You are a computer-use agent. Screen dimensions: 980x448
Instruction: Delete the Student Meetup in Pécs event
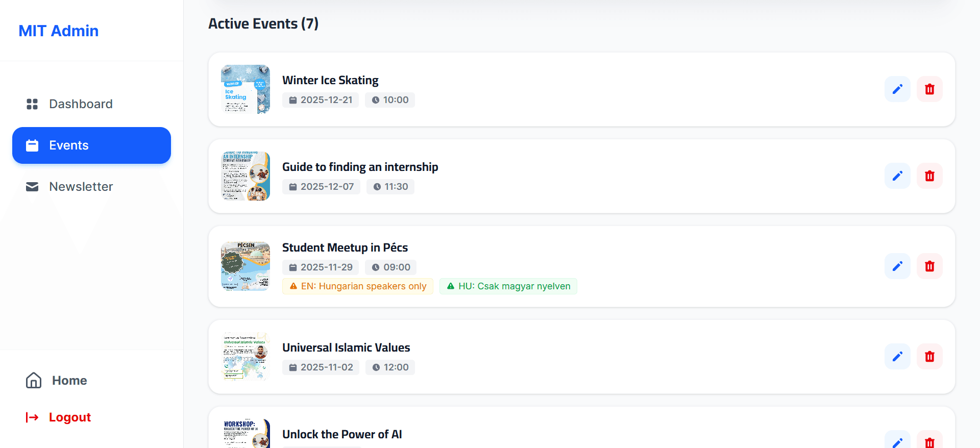coord(929,266)
